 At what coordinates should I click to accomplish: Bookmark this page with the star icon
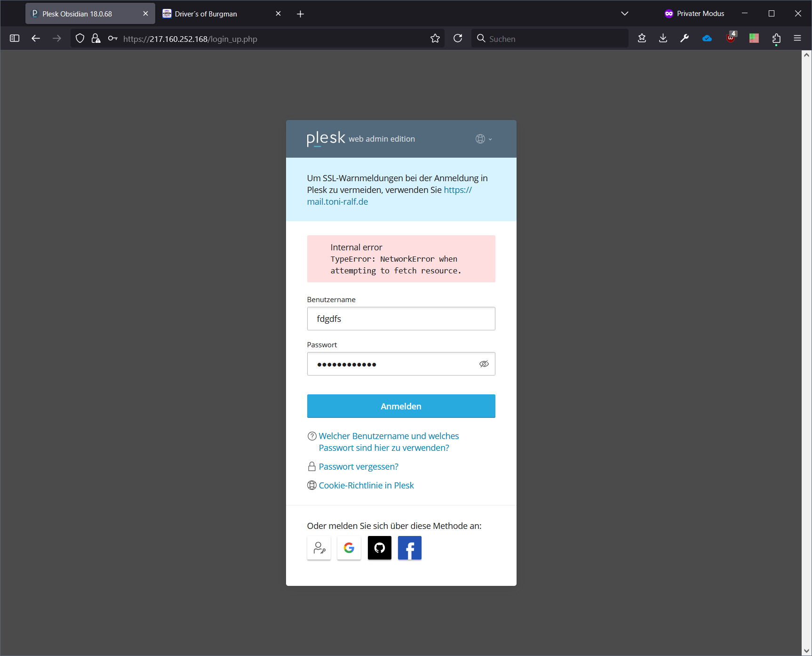pyautogui.click(x=435, y=39)
